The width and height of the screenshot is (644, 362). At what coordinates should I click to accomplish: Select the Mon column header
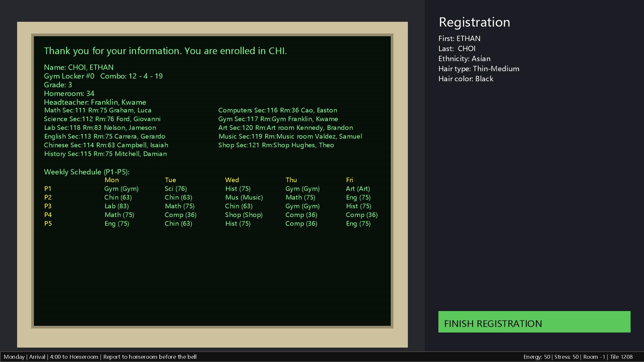click(x=112, y=180)
